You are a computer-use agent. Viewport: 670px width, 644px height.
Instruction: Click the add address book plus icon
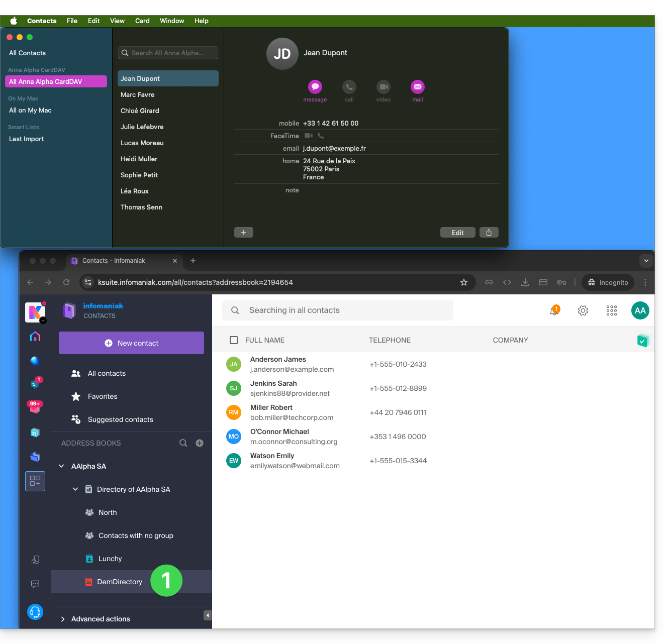(200, 443)
